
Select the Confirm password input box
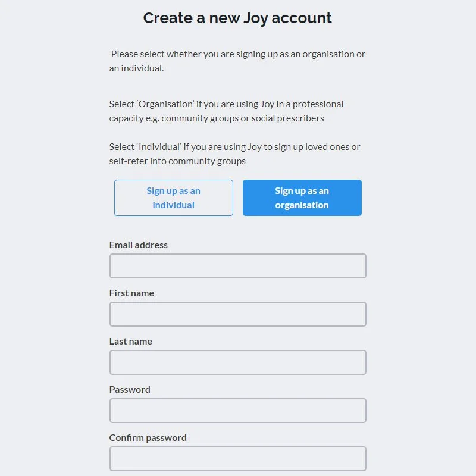[x=237, y=459]
